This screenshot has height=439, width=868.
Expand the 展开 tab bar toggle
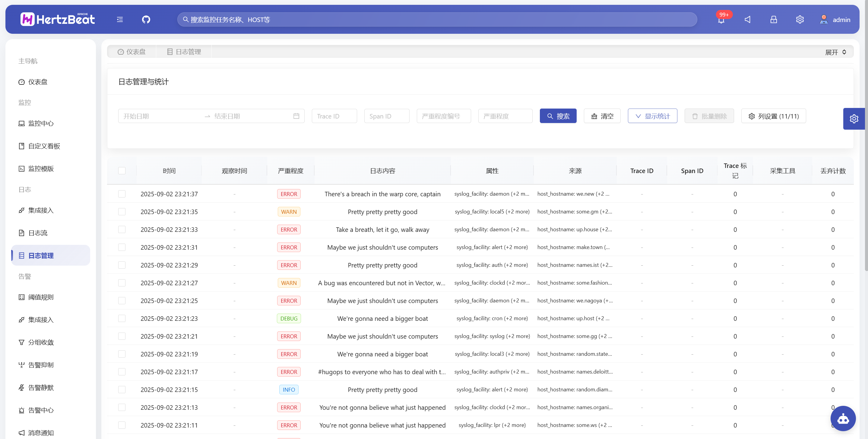pos(835,52)
